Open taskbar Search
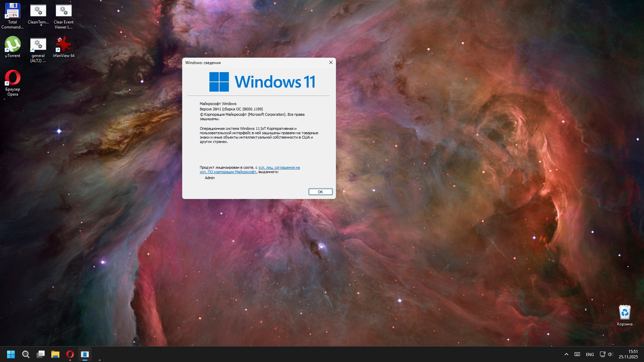Image resolution: width=644 pixels, height=362 pixels. [26, 354]
